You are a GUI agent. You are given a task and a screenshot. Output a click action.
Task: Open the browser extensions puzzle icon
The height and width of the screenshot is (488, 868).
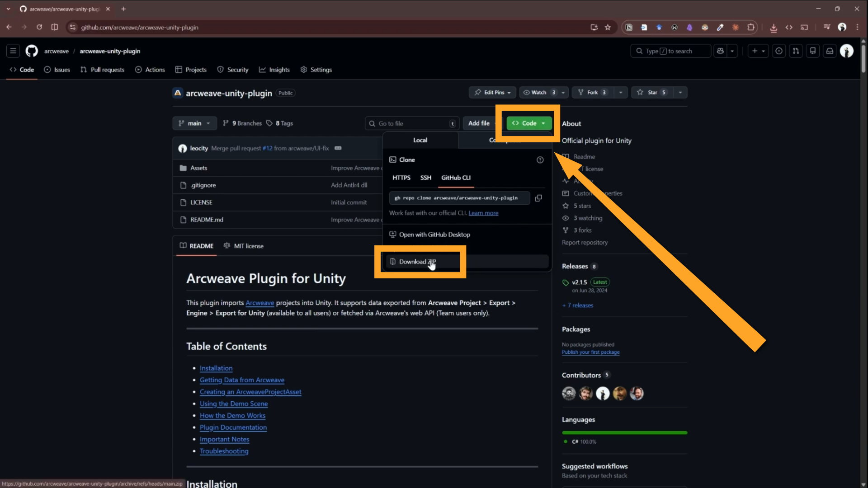click(x=751, y=27)
